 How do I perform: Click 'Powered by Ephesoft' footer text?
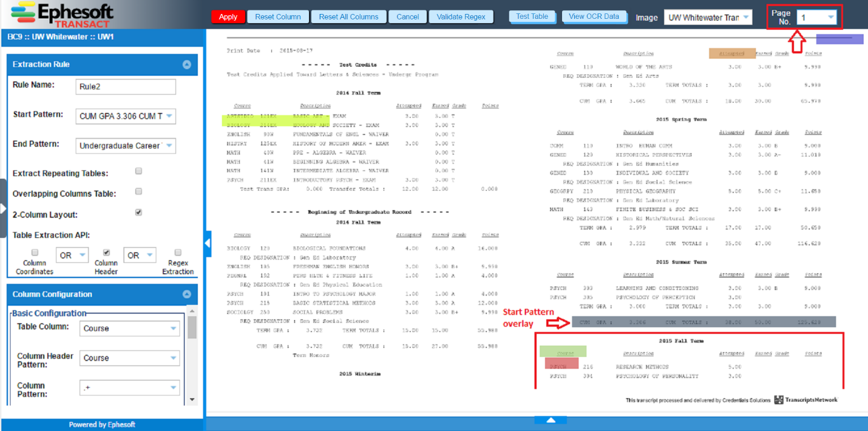click(102, 425)
